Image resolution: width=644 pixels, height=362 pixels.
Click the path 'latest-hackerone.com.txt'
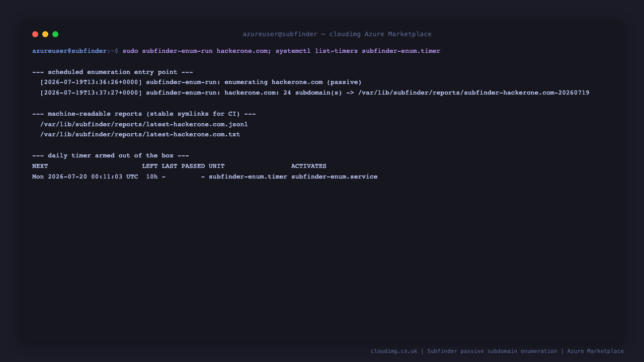click(193, 135)
